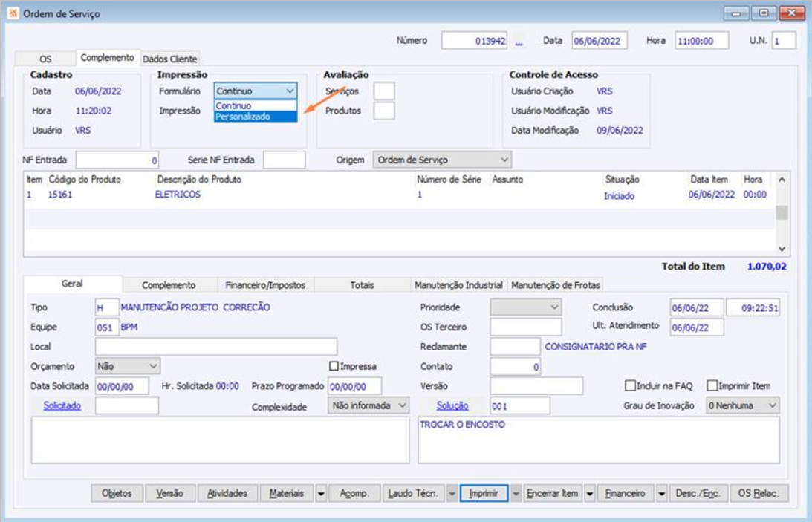Expand the Complexidade dropdown
Screen dimensions: 812x522
click(x=368, y=405)
